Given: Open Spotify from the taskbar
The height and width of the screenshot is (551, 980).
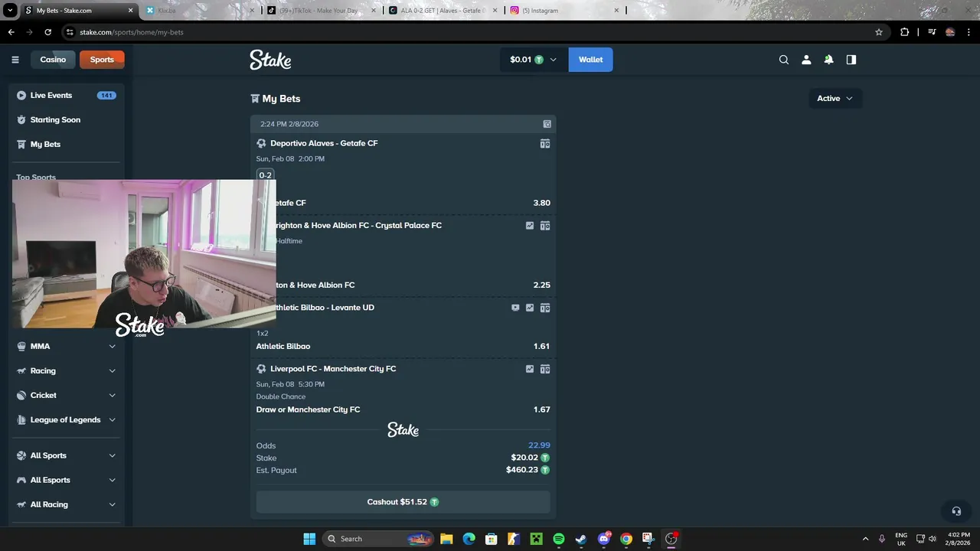Looking at the screenshot, I should pyautogui.click(x=559, y=539).
